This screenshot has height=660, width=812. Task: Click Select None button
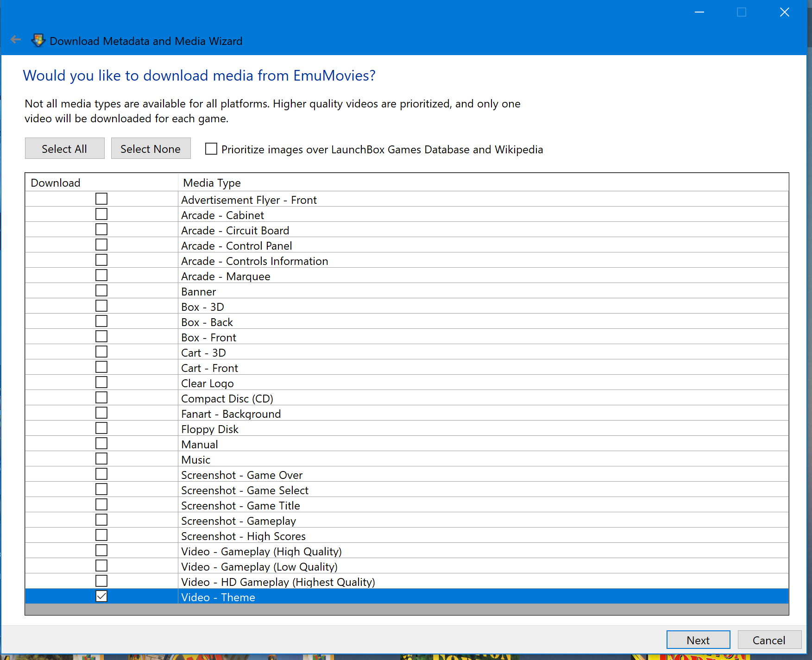point(151,148)
